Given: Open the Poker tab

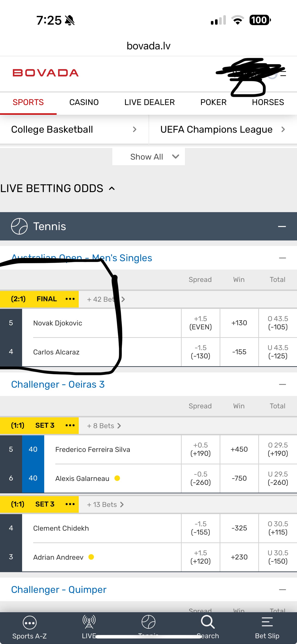Looking at the screenshot, I should pos(213,102).
